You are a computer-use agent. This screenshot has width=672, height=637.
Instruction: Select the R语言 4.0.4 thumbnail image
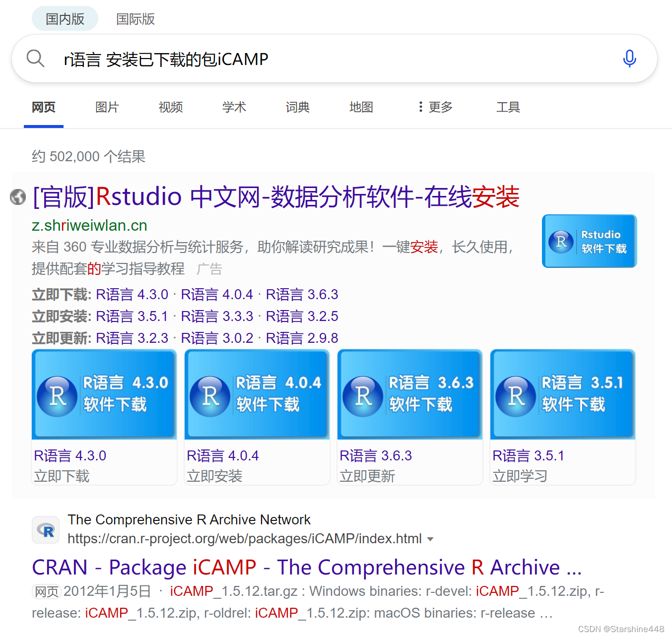click(x=257, y=394)
